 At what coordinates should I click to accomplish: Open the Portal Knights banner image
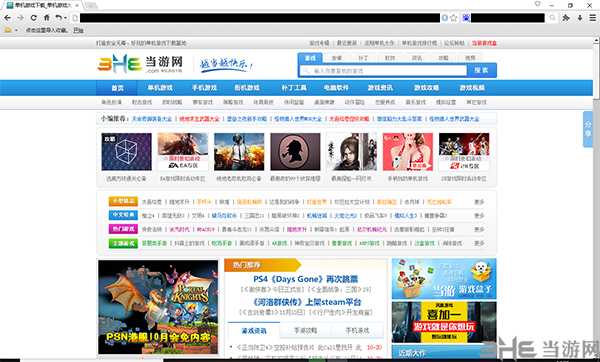point(158,307)
